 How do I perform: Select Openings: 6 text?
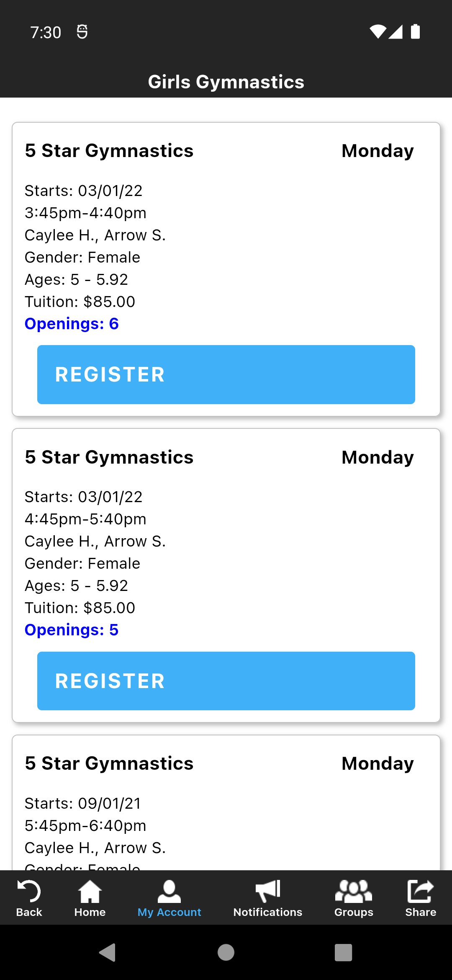coord(72,324)
